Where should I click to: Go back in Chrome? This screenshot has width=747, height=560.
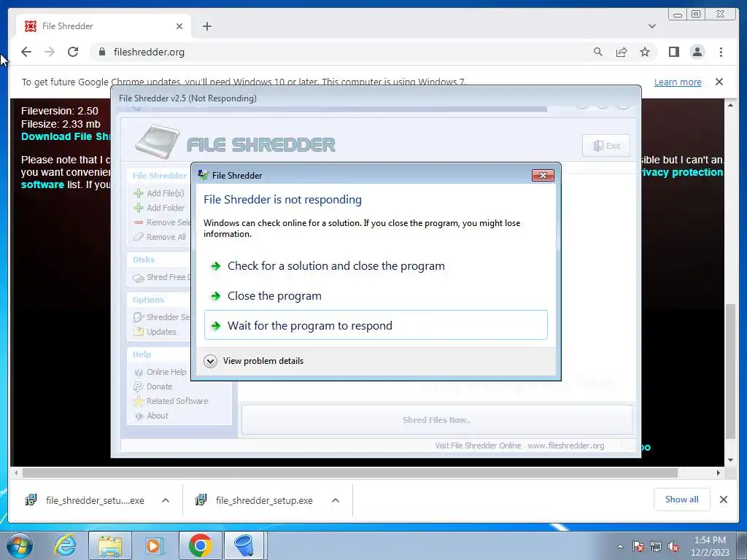pos(26,52)
